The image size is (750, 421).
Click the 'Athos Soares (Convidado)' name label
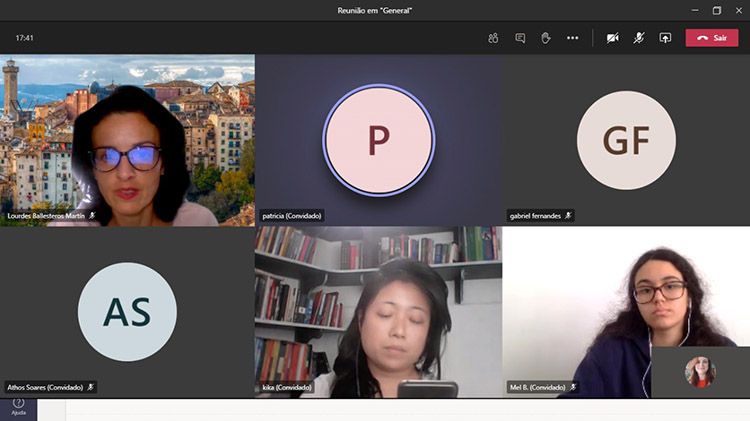click(x=45, y=388)
